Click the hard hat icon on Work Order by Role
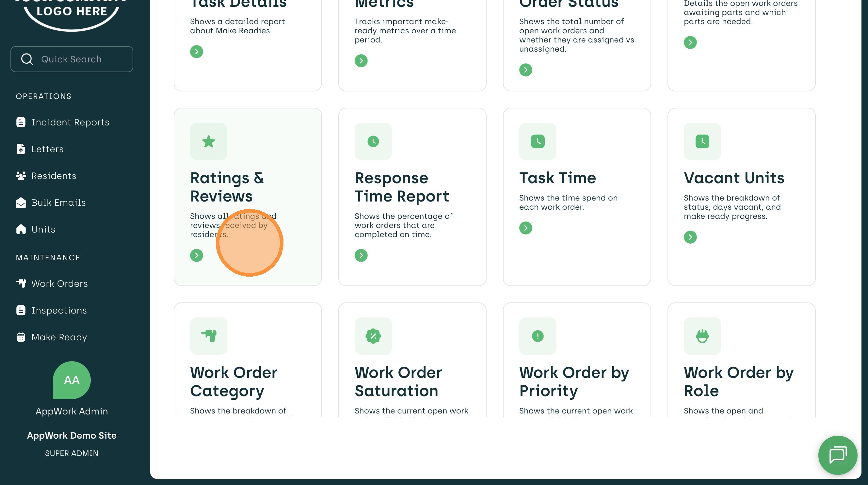The image size is (868, 485). pos(702,336)
